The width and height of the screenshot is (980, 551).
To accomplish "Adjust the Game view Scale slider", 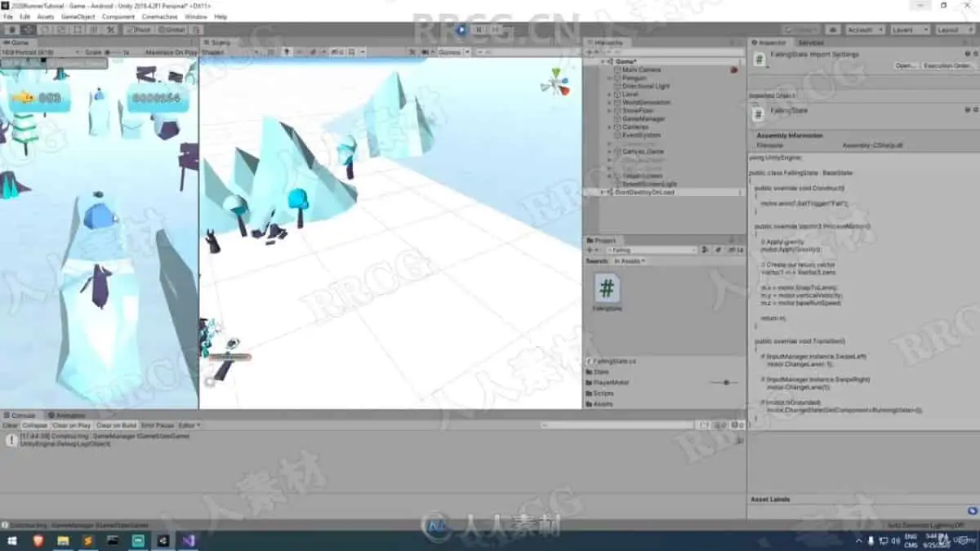I will [x=114, y=51].
